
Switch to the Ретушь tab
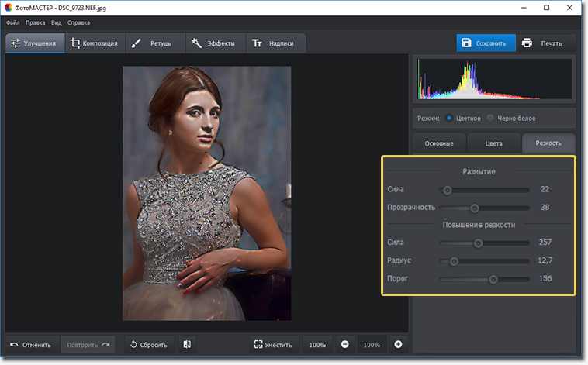pyautogui.click(x=155, y=43)
